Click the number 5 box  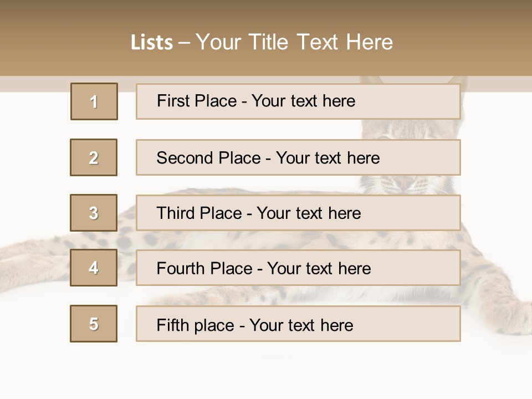coord(94,324)
